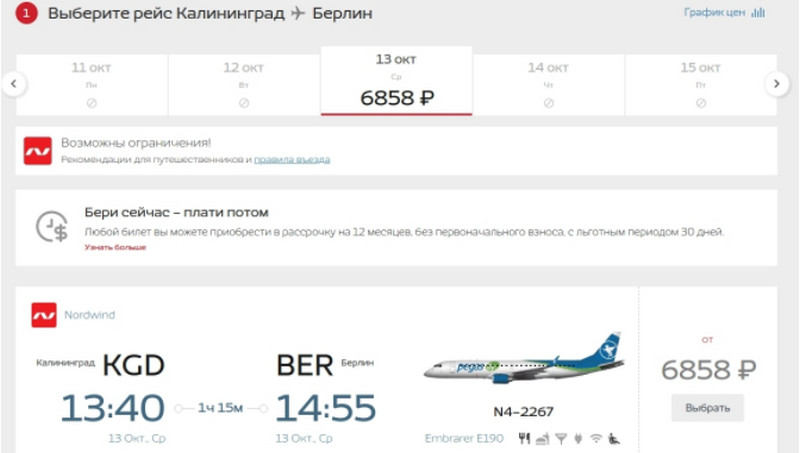
Task: Select the 13 окт tab priced 6858 ₽
Action: 396,81
